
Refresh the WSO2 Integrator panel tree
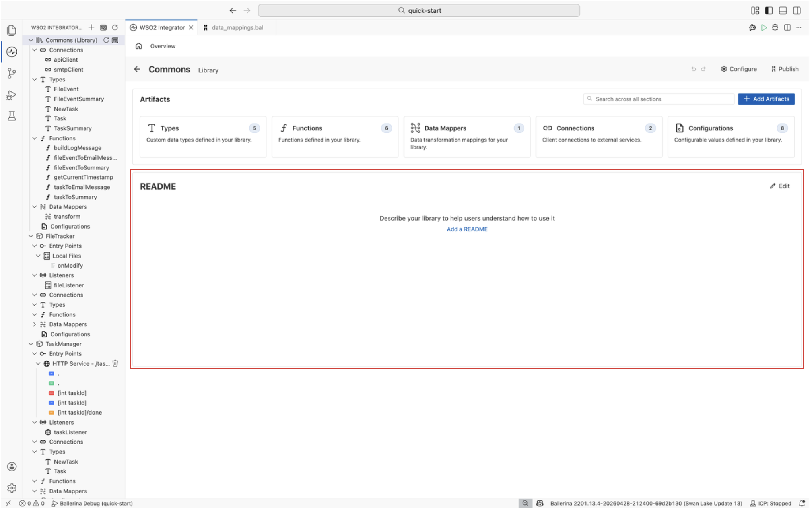click(115, 27)
